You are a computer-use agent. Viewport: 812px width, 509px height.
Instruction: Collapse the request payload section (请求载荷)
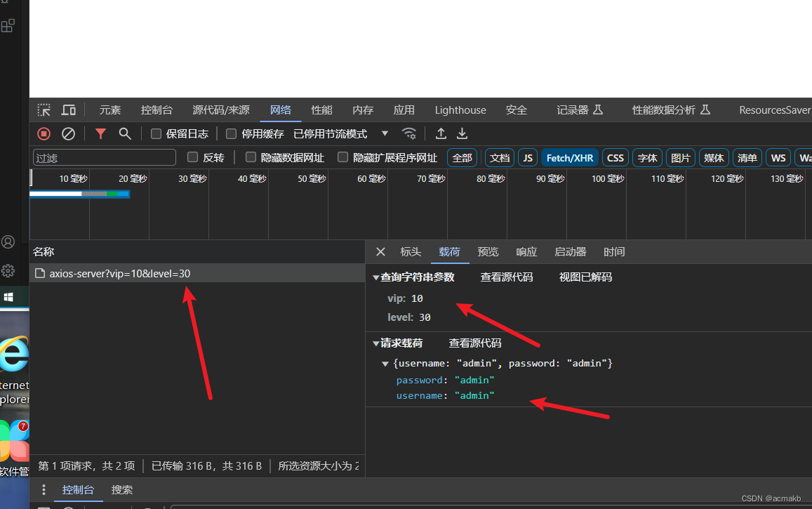[376, 343]
